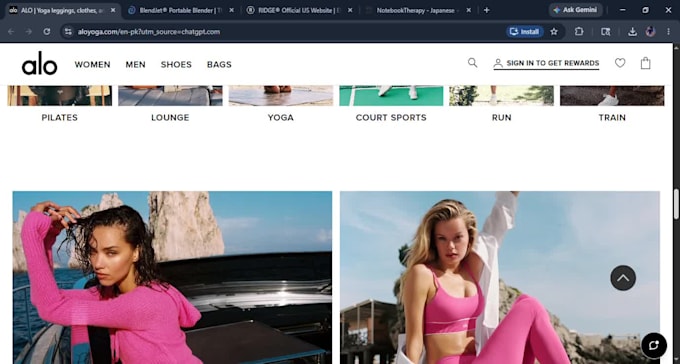This screenshot has width=680, height=364.
Task: Open the browser downloads icon
Action: pyautogui.click(x=632, y=32)
